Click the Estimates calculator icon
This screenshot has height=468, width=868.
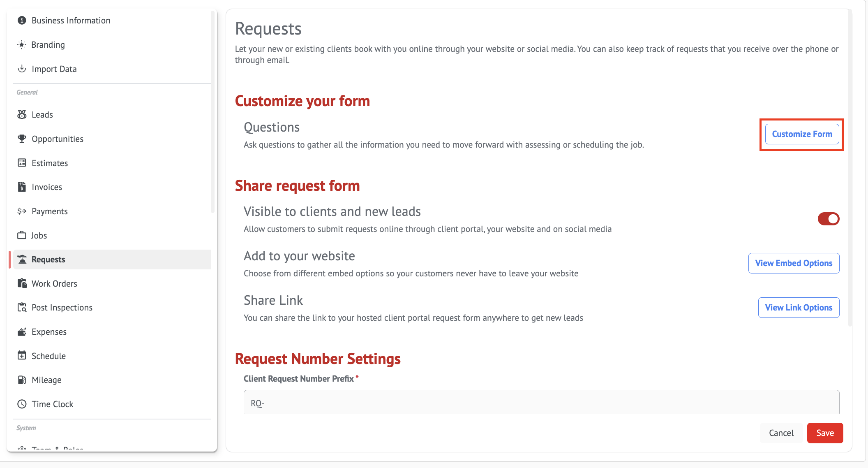pos(22,163)
